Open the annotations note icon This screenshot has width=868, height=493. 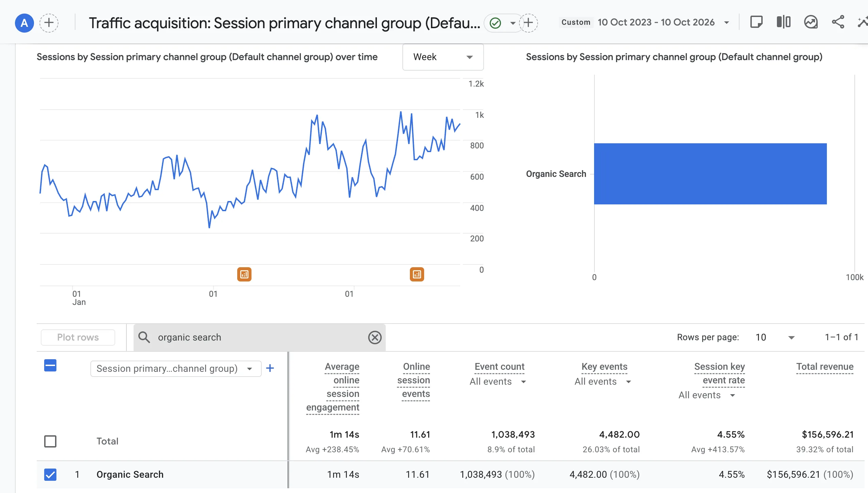point(756,22)
